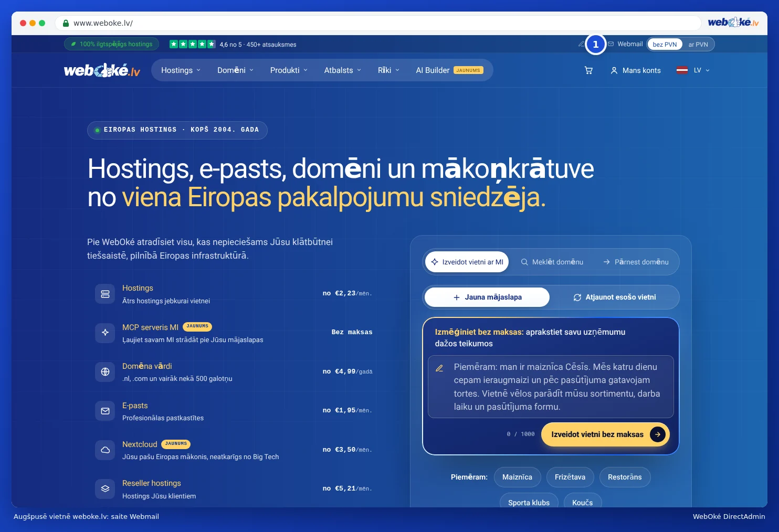The image size is (779, 532).
Task: Click the Domēna vārdi globe icon
Action: pyautogui.click(x=105, y=372)
